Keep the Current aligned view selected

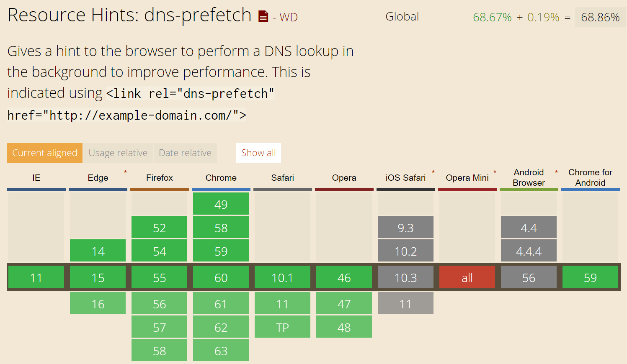coord(44,153)
